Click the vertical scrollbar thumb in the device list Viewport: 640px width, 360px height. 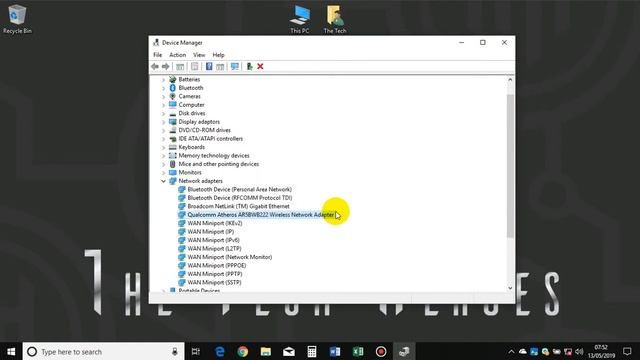510,165
